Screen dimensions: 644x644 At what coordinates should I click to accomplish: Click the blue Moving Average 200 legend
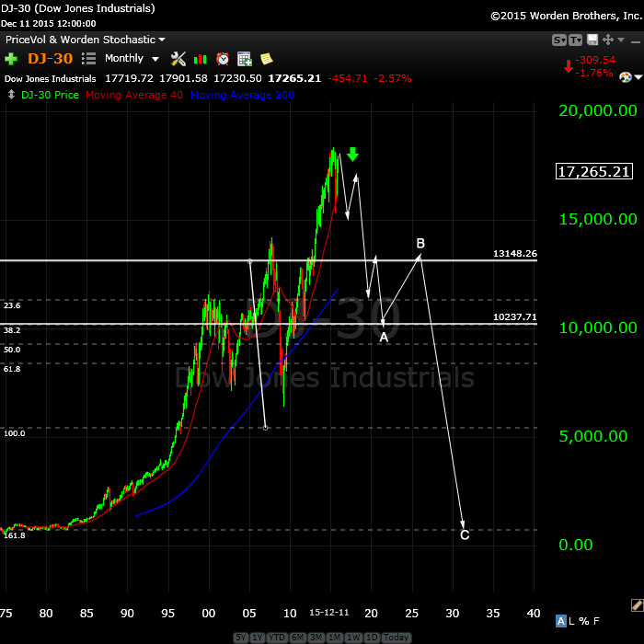point(242,95)
